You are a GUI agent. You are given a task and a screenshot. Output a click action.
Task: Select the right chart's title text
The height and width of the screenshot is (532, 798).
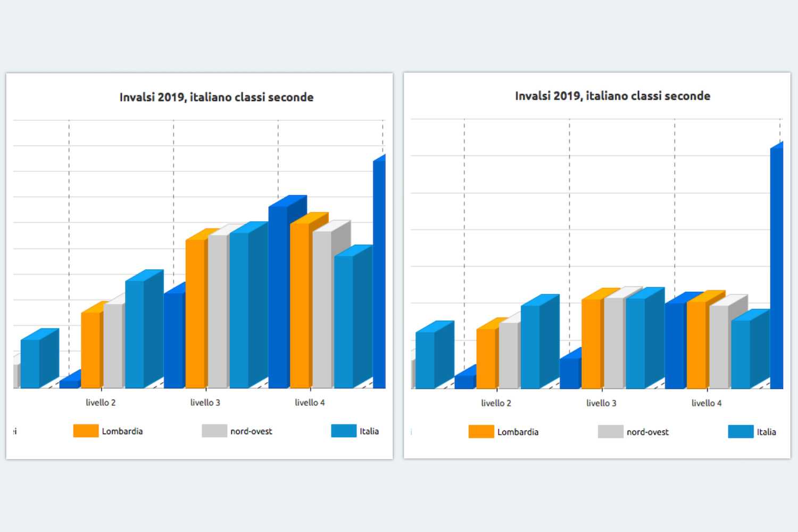click(612, 96)
